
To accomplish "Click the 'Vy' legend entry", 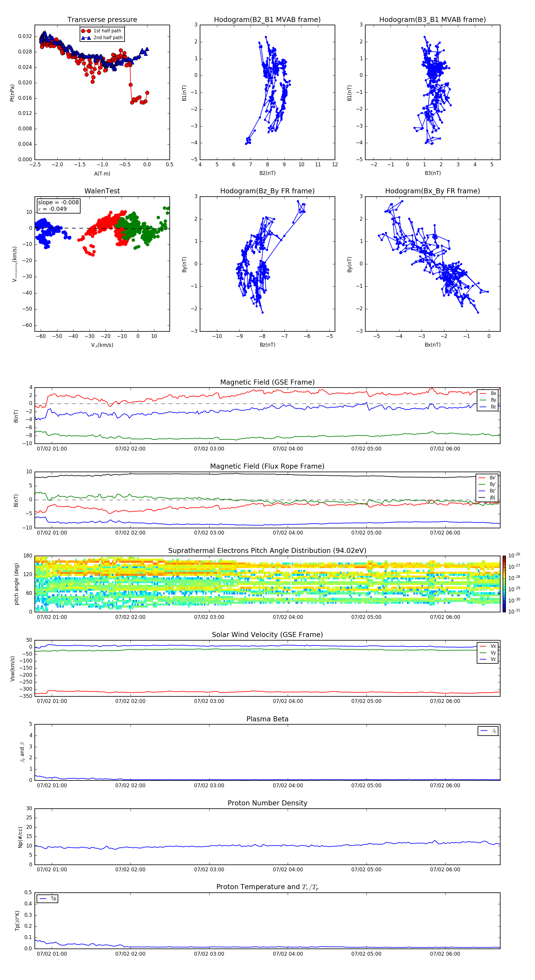I will pyautogui.click(x=488, y=652).
